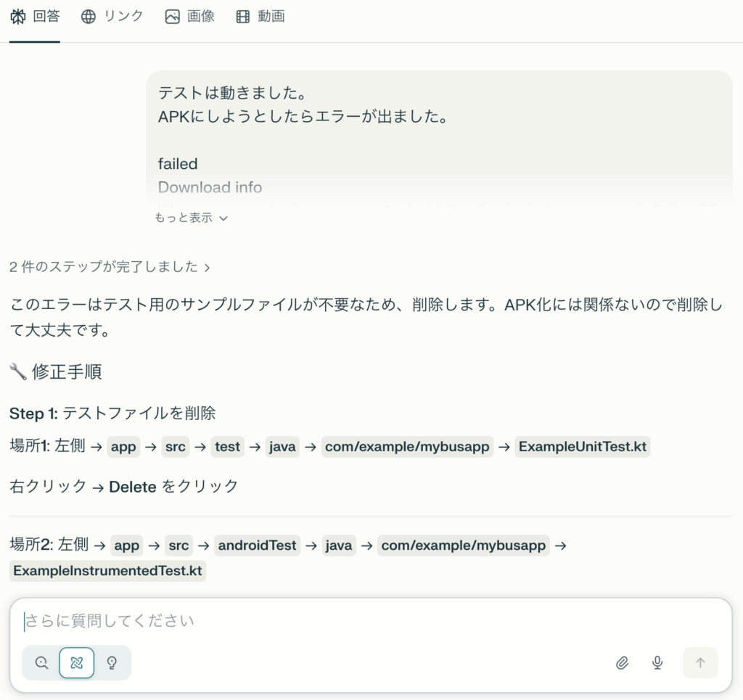Click the paperclip attach file icon
Image resolution: width=743 pixels, height=700 pixels.
[x=622, y=662]
